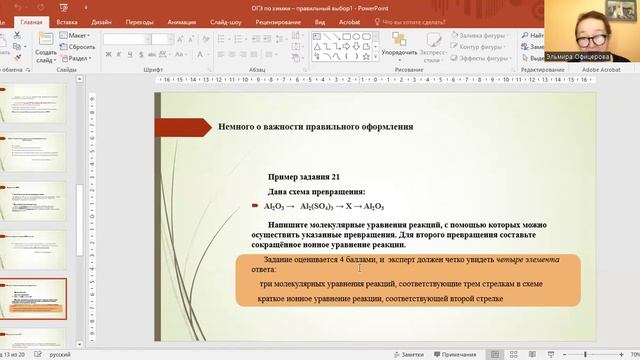Image resolution: width=640 pixels, height=360 pixels.
Task: Switch to Slide Sorter view icon
Action: 513,354
